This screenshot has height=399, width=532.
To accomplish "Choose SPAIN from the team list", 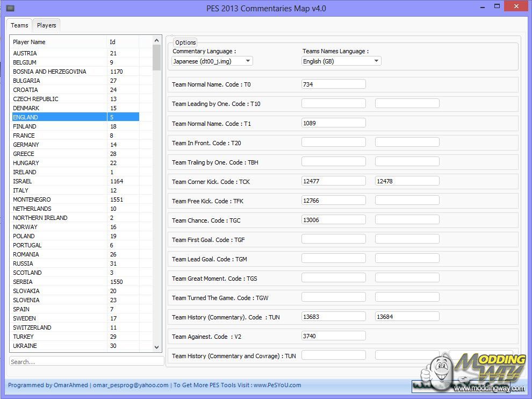I will pos(21,309).
